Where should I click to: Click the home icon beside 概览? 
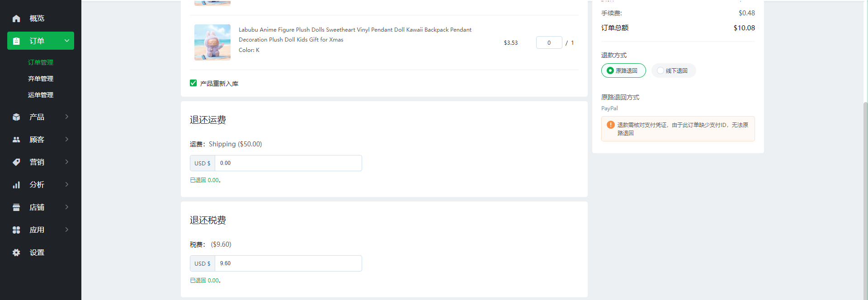(16, 19)
